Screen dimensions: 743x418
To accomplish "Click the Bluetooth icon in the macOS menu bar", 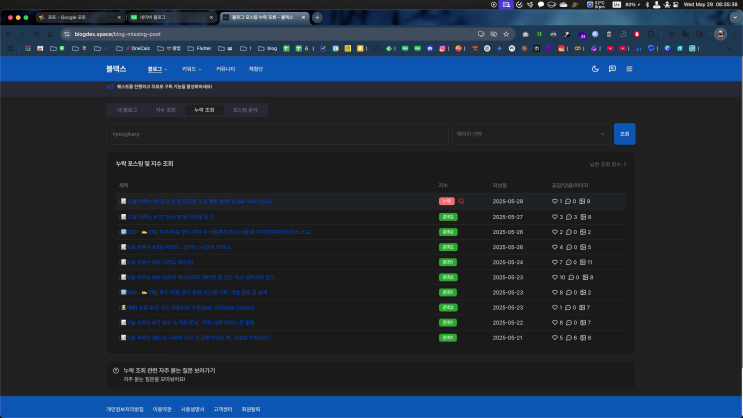I will 647,4.
